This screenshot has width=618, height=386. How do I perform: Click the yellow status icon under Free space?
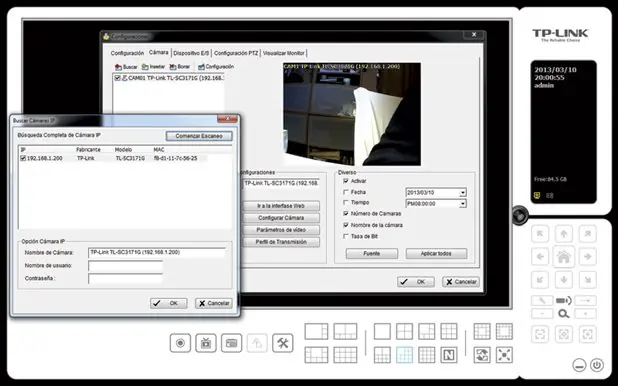536,195
